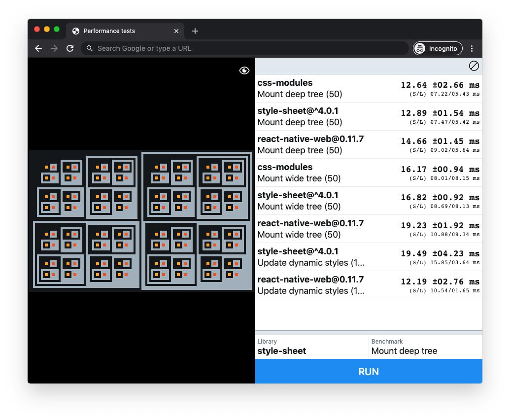Viewport: 510px width, 420px height.
Task: Close the Performance tests tab
Action: click(x=176, y=31)
